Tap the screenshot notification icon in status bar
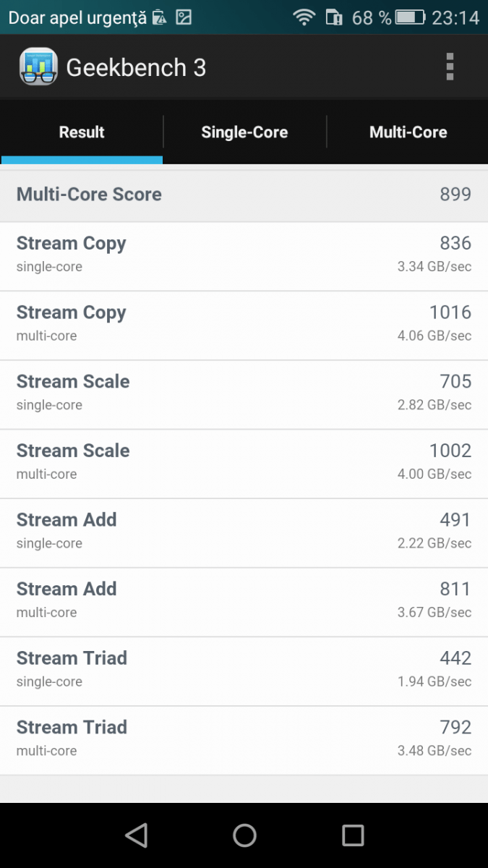Viewport: 488px width, 868px height. (184, 17)
